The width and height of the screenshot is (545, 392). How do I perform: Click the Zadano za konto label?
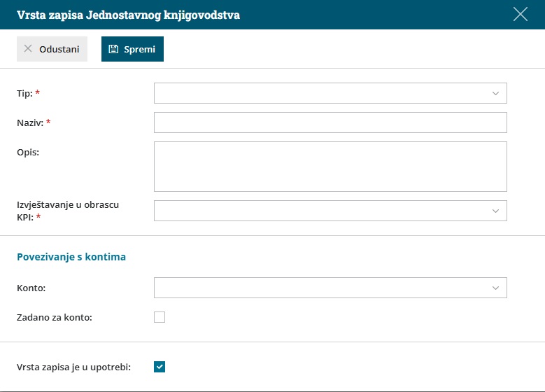pos(55,317)
